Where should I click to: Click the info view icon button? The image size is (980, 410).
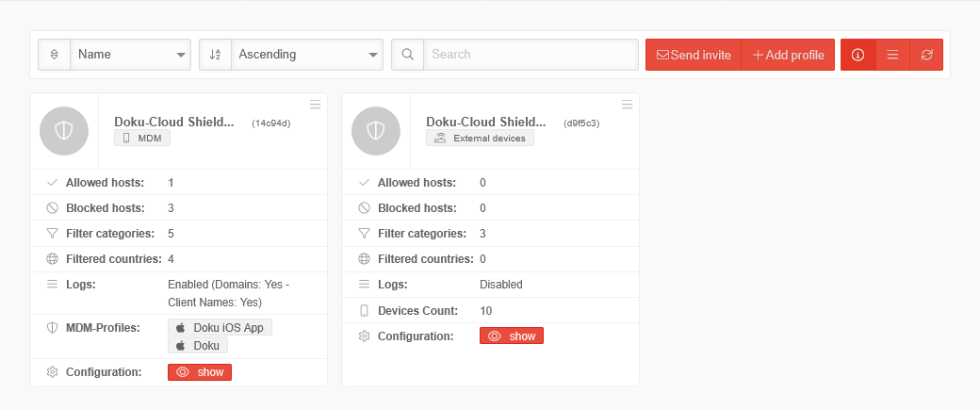857,55
